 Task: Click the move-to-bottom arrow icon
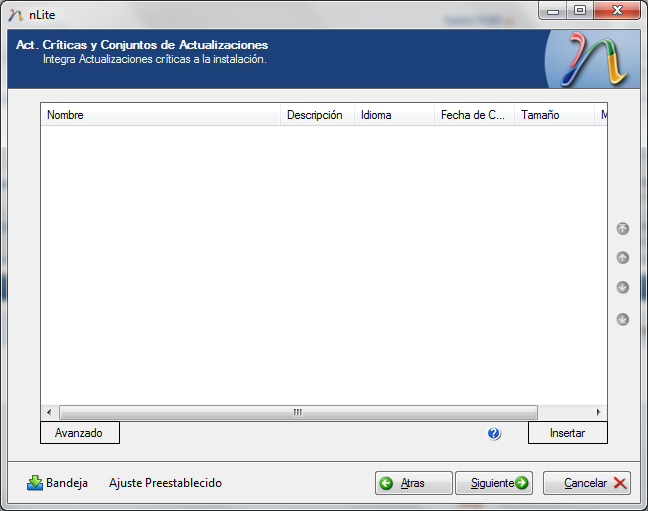click(622, 320)
